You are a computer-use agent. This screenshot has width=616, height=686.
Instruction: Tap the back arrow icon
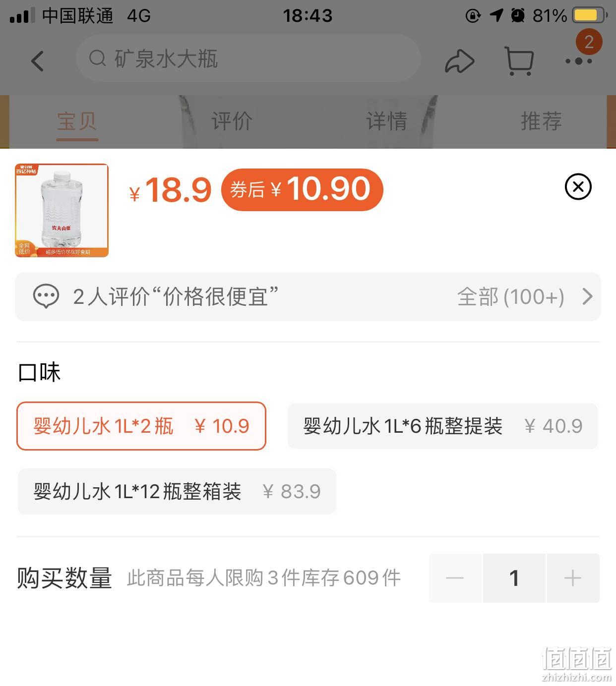(x=38, y=61)
